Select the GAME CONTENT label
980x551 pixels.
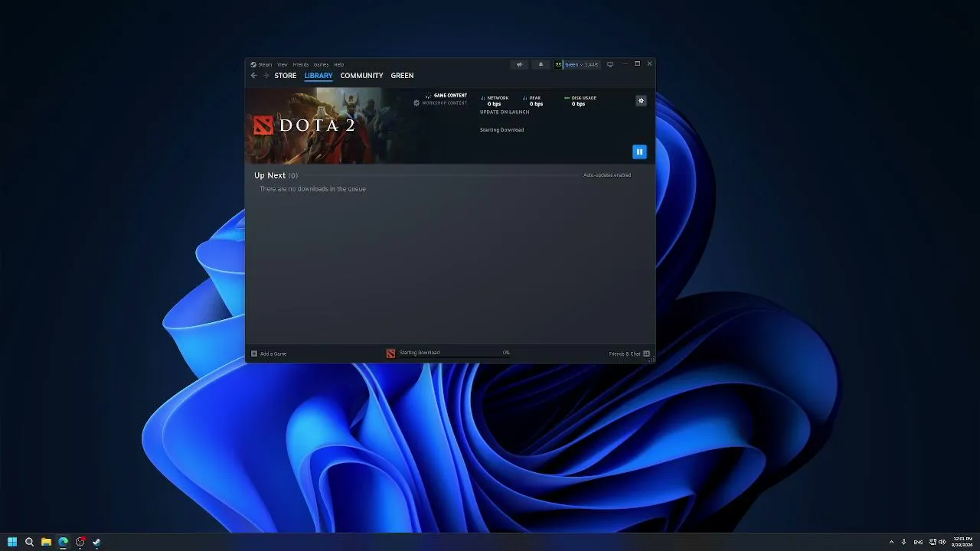450,96
